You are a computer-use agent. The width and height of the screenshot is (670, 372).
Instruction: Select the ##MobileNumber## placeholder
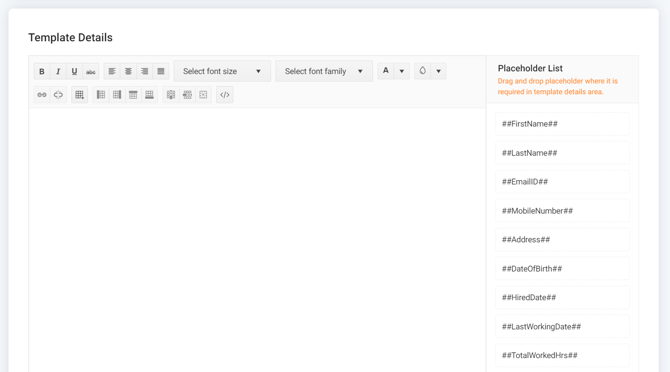point(562,211)
